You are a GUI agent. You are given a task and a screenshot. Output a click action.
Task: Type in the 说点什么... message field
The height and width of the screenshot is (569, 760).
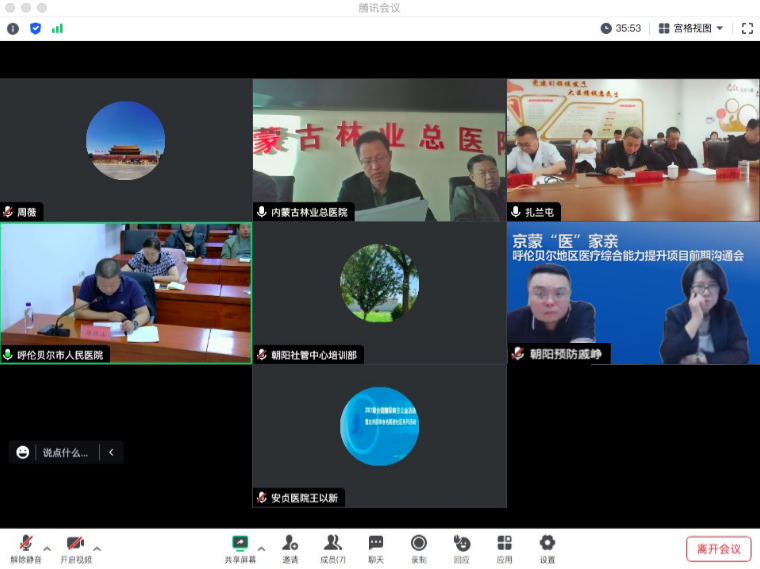[x=65, y=453]
